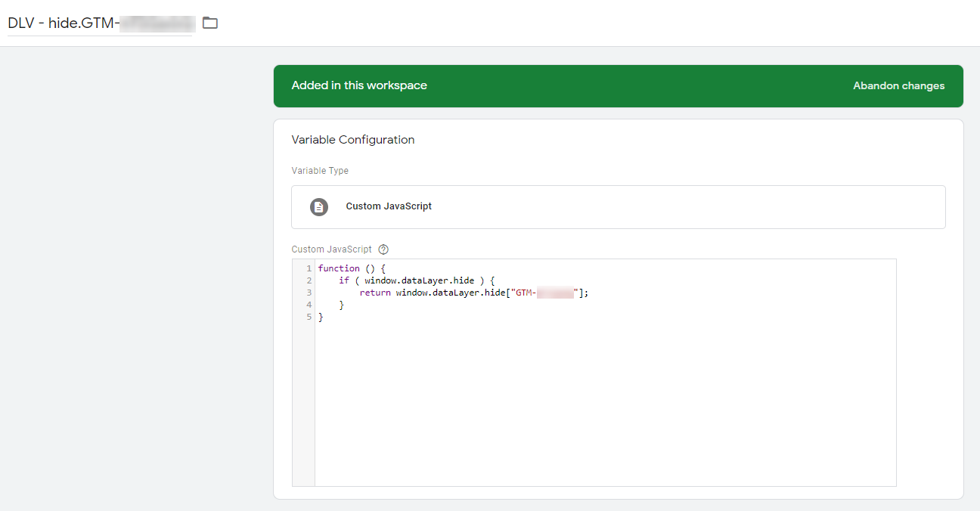
Task: Click the Variable Type label
Action: tap(320, 171)
